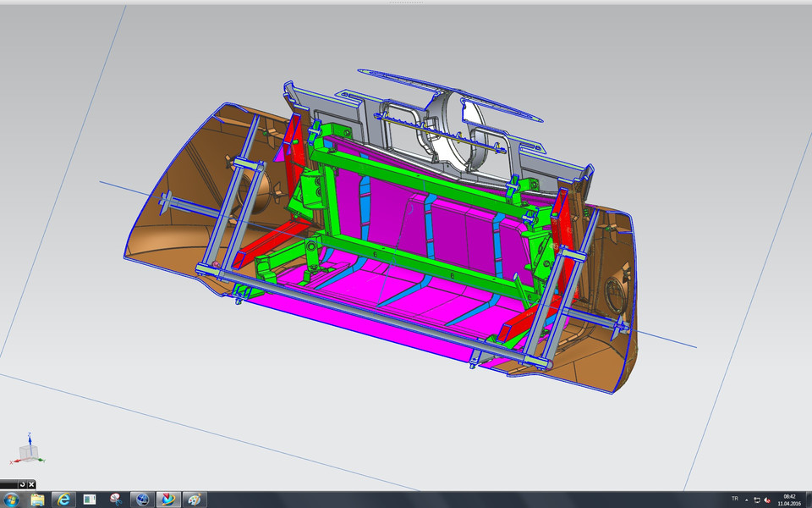Click the Windows Explorer icon on the taskbar
812x508 pixels.
36,499
